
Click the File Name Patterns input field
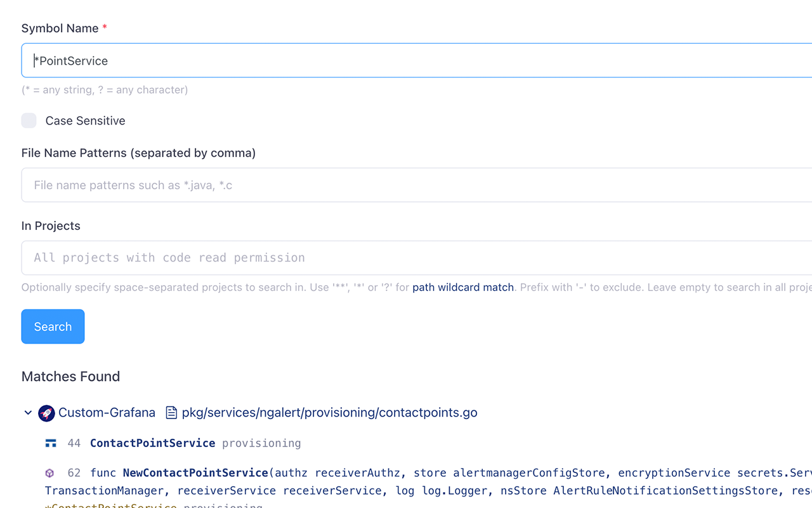417,185
